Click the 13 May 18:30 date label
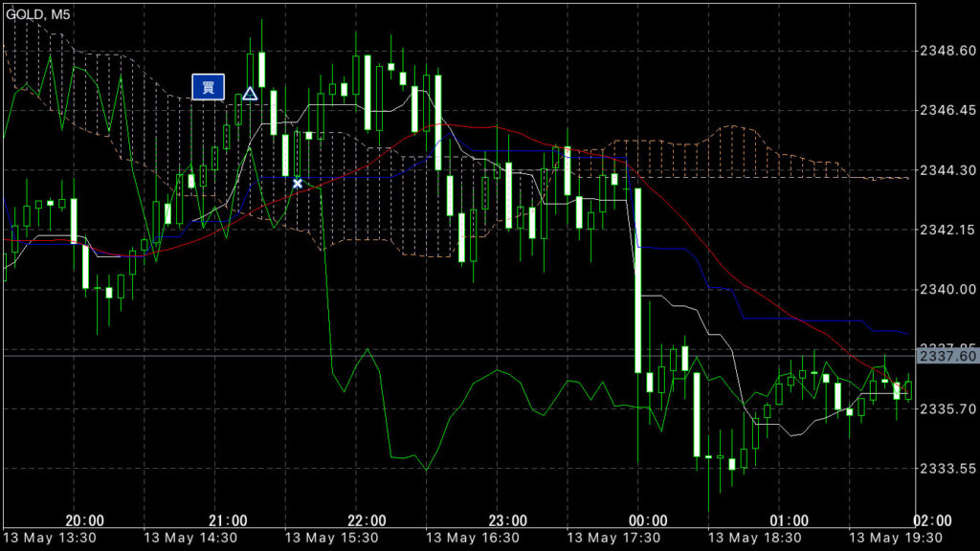This screenshot has width=980, height=551. coord(754,538)
